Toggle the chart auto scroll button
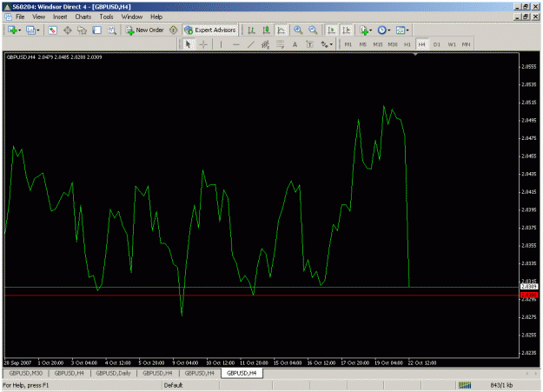The width and height of the screenshot is (543, 392). (x=331, y=30)
